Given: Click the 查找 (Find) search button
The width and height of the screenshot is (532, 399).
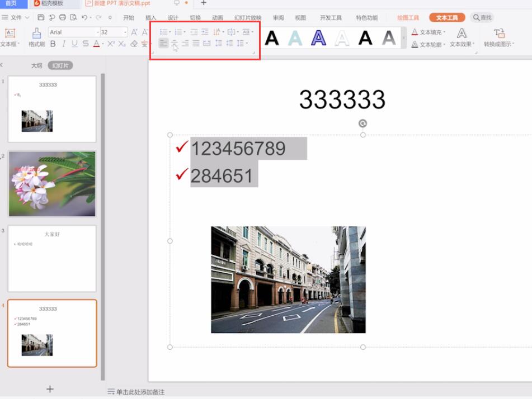Looking at the screenshot, I should click(482, 17).
